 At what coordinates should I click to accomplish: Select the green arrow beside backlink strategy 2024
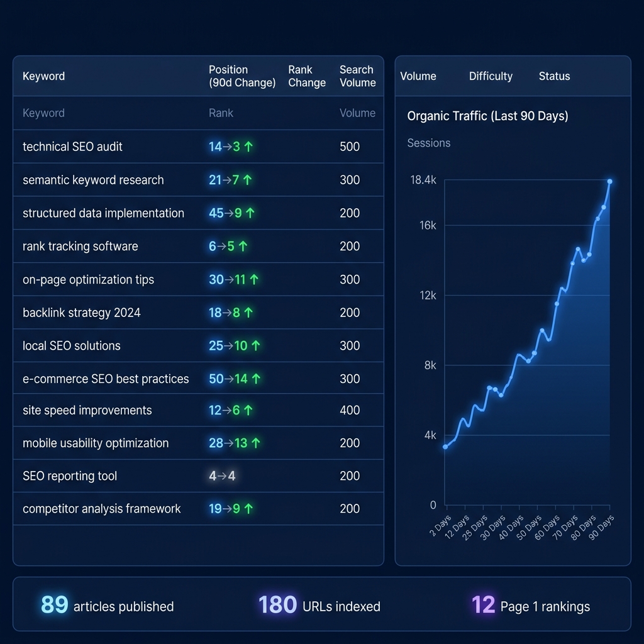tap(249, 312)
